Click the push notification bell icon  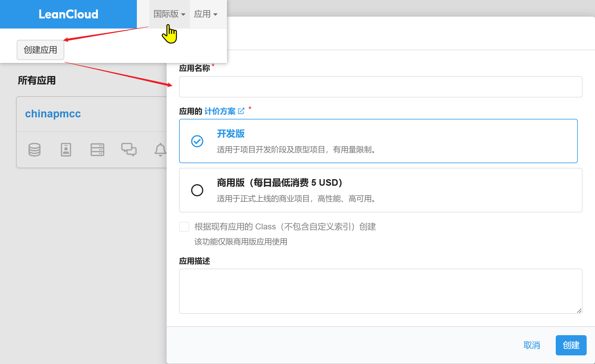tap(160, 150)
